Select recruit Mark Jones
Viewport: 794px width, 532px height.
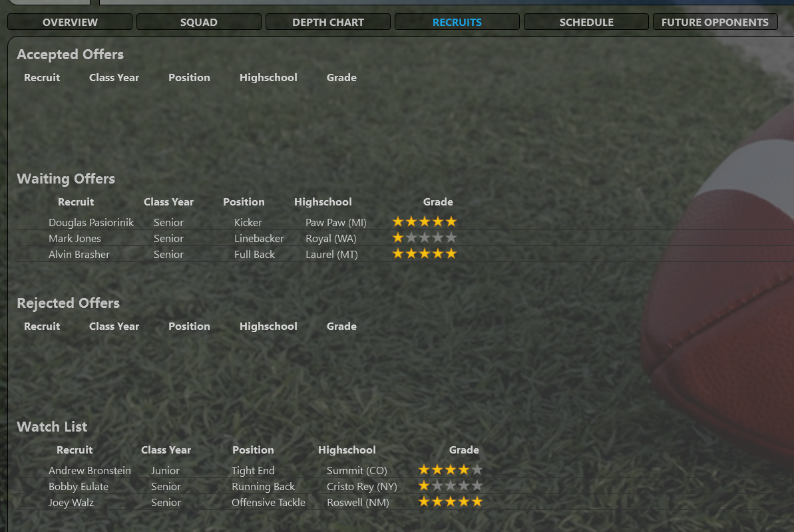point(75,239)
